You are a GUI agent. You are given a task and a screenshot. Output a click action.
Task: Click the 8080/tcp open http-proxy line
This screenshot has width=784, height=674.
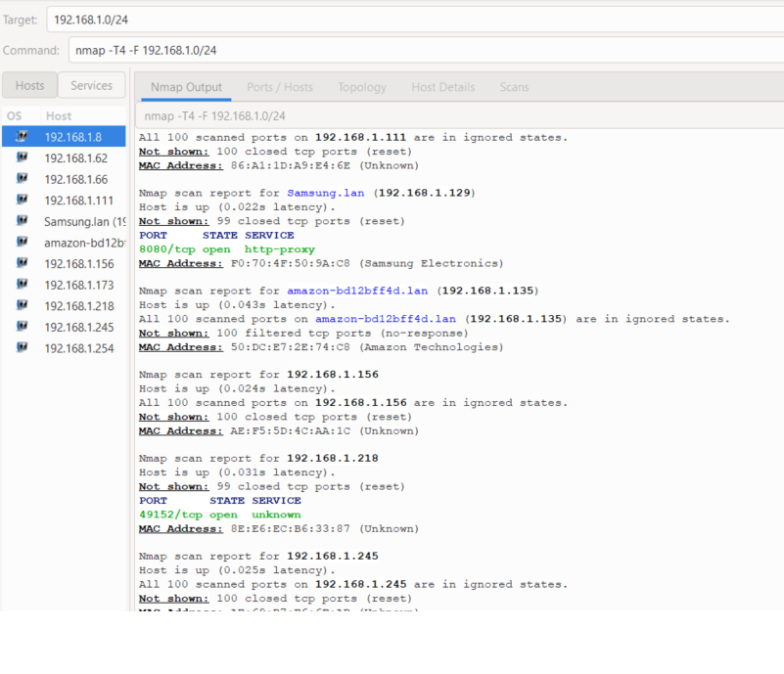[x=227, y=249]
